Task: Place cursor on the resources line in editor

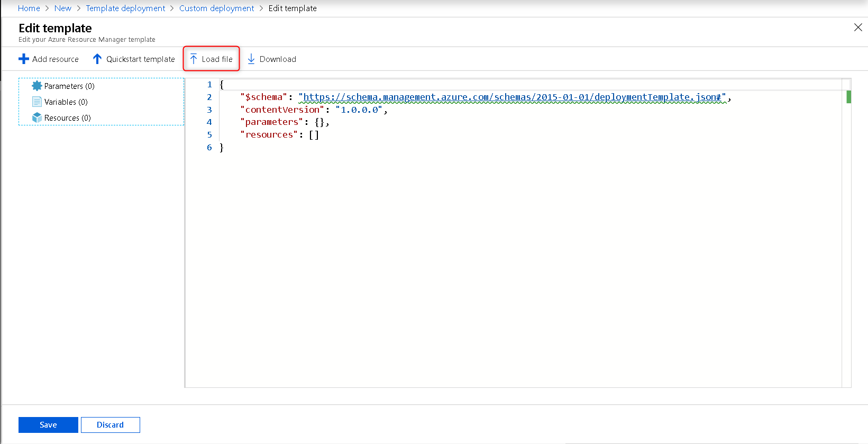Action: pos(279,135)
